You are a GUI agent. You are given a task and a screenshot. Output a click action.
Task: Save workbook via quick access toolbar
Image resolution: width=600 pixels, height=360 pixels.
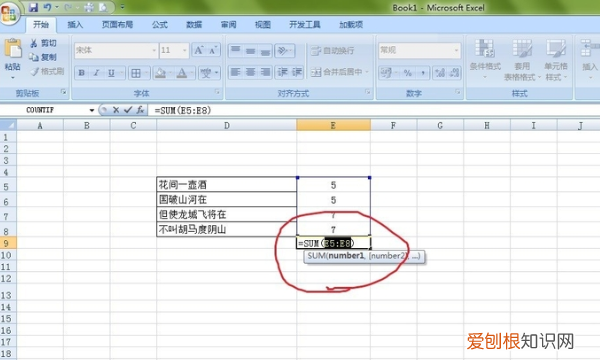coord(33,7)
